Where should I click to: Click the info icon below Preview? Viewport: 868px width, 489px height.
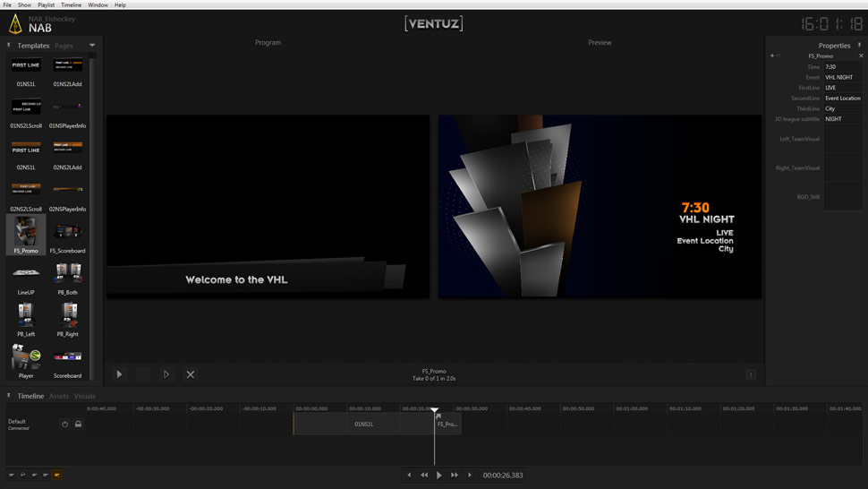click(x=751, y=374)
